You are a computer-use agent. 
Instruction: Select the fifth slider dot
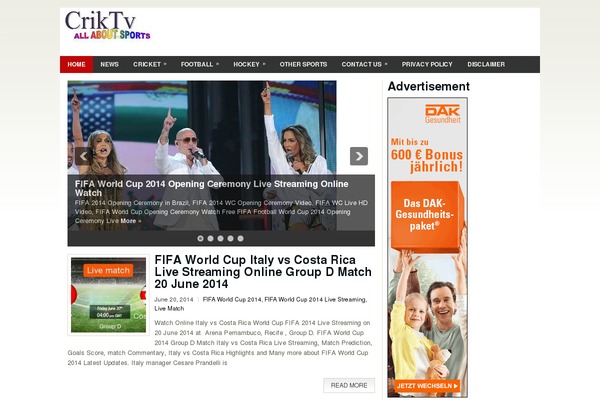pos(240,238)
